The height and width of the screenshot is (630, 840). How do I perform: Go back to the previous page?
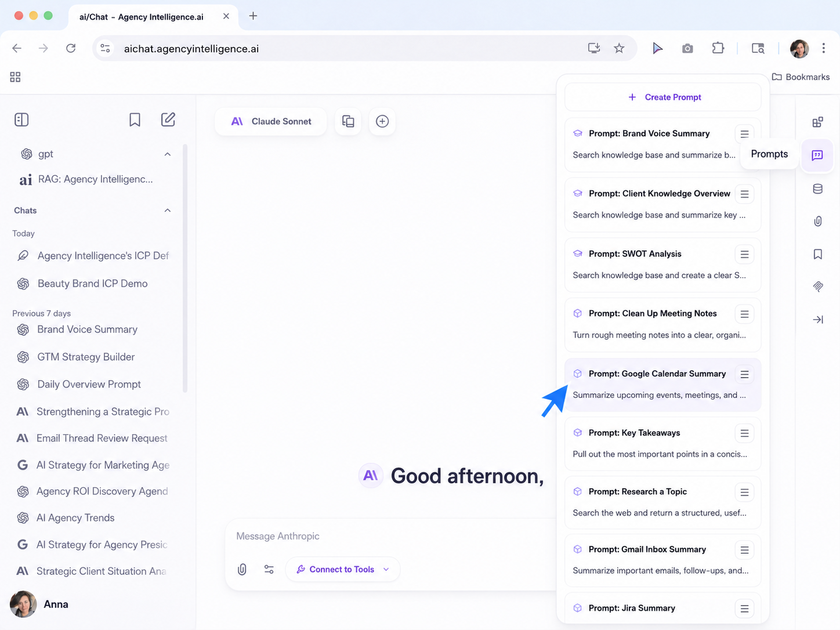click(x=17, y=48)
